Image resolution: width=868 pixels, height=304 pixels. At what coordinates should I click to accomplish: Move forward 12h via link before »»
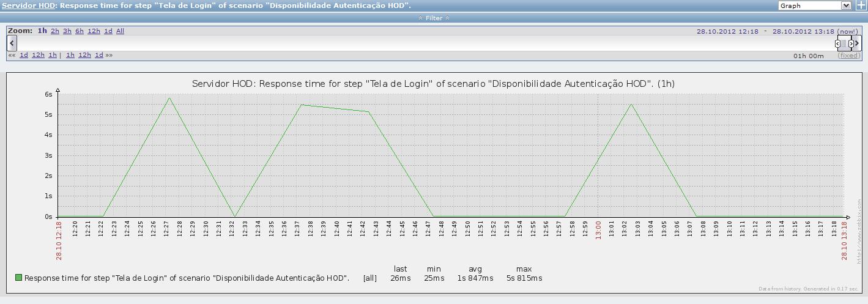[84, 55]
